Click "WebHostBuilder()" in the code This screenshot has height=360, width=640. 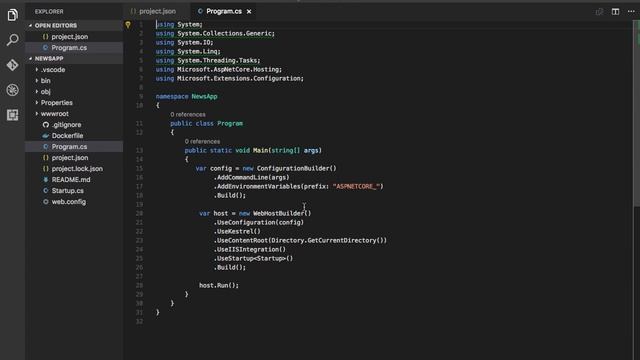[282, 213]
